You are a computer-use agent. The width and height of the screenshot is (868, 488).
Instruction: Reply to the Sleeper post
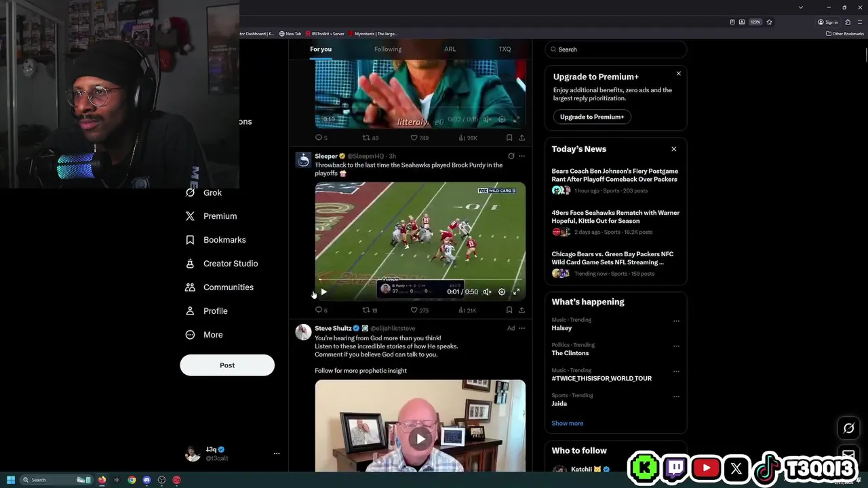[x=321, y=310]
